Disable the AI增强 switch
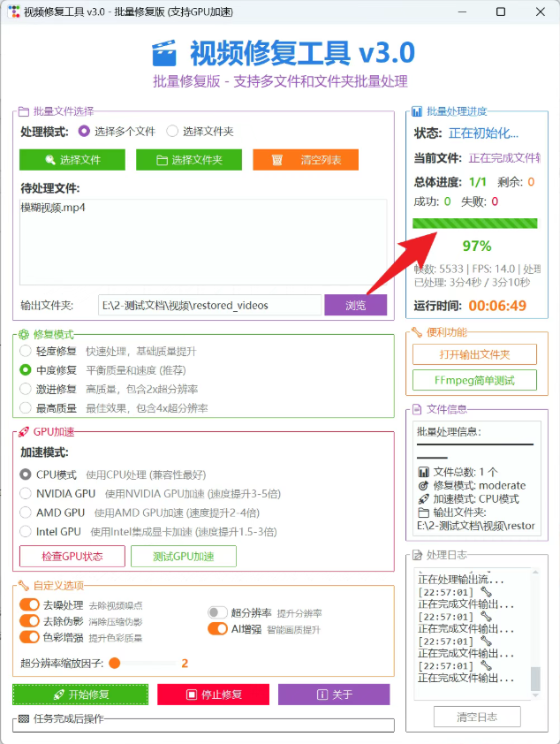The width and height of the screenshot is (560, 744). pyautogui.click(x=217, y=629)
